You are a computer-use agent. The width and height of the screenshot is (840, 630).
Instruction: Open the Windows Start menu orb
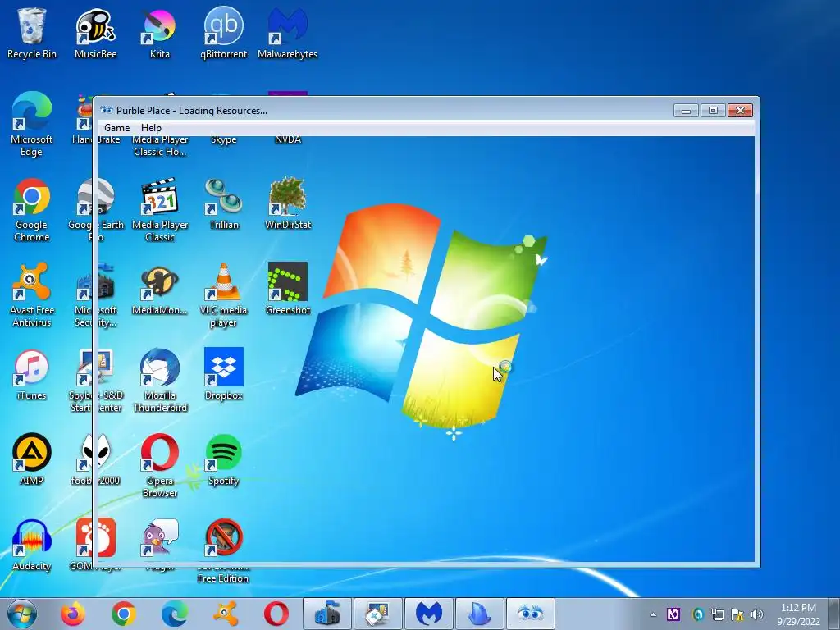(22, 614)
